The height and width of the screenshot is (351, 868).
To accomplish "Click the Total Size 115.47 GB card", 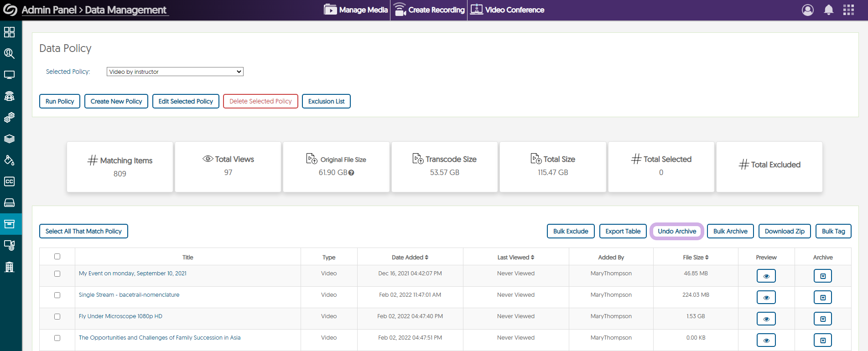I will click(553, 167).
